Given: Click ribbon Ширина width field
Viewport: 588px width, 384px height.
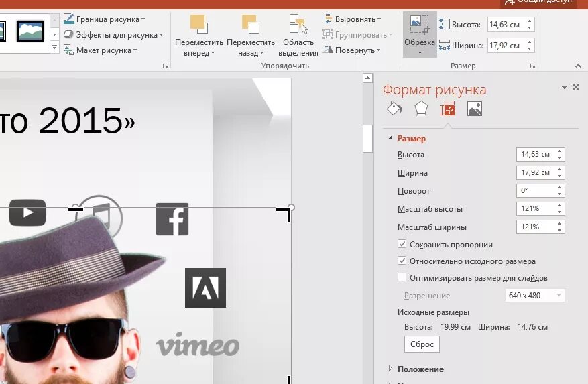Looking at the screenshot, I should [506, 46].
